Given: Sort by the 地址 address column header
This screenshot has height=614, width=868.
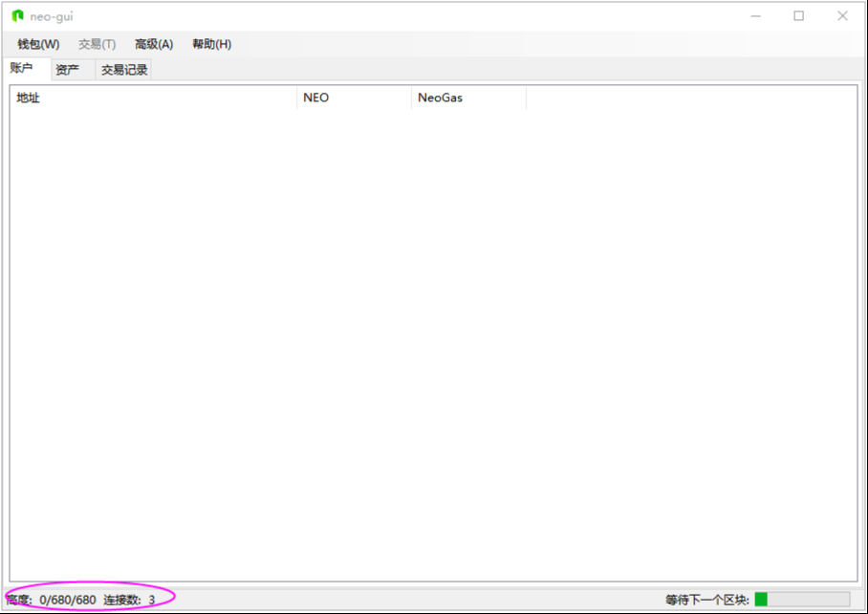Looking at the screenshot, I should pos(153,98).
